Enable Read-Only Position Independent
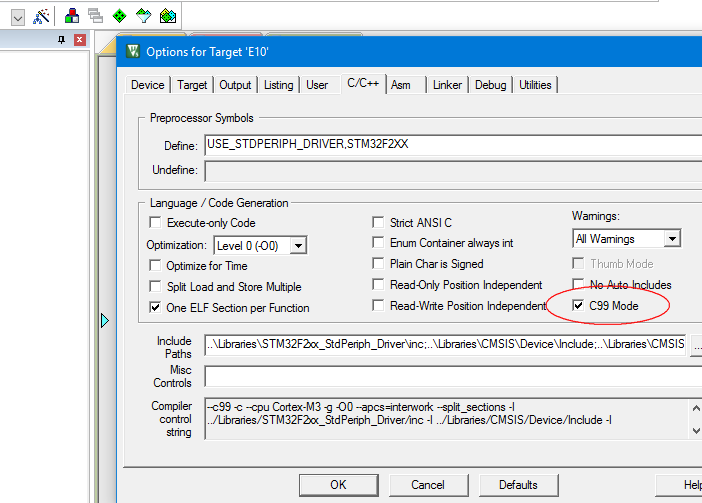702x503 pixels. pos(378,285)
